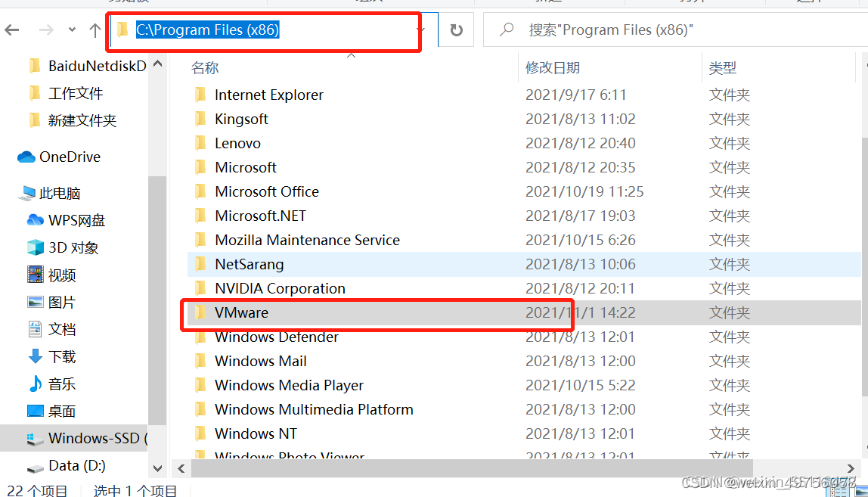This screenshot has height=497, width=868.
Task: Sort by the 修改日期 column header
Action: click(x=553, y=68)
